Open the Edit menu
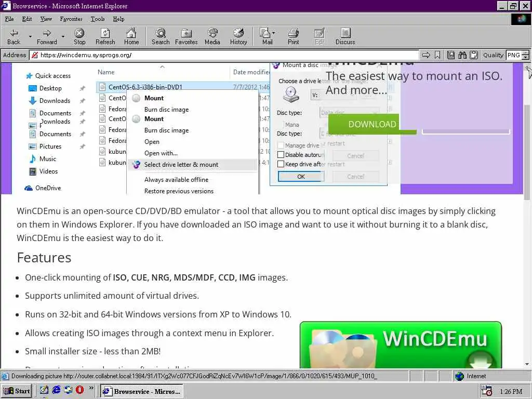Image resolution: width=532 pixels, height=399 pixels. pos(27,19)
